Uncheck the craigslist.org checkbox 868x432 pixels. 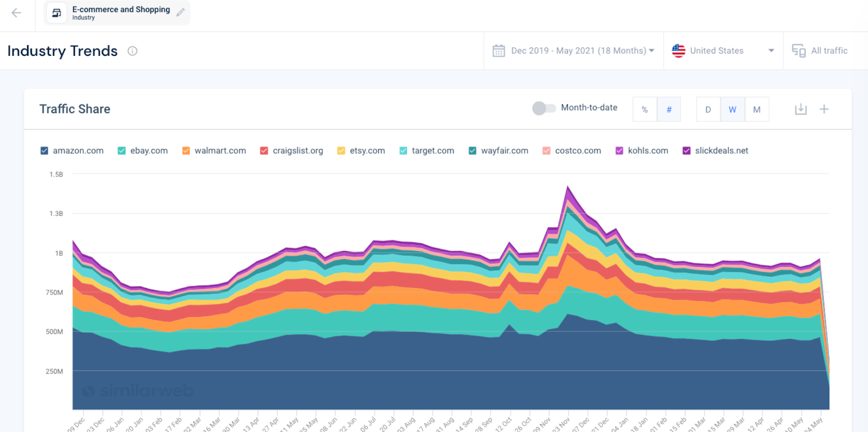264,151
